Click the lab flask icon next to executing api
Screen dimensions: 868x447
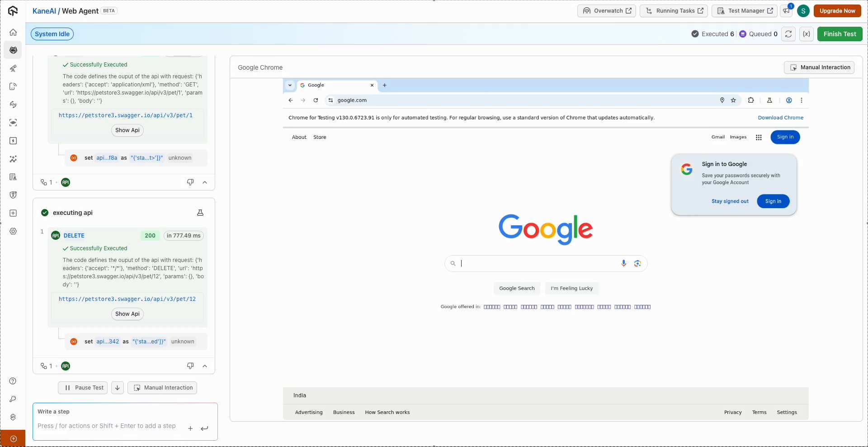200,213
